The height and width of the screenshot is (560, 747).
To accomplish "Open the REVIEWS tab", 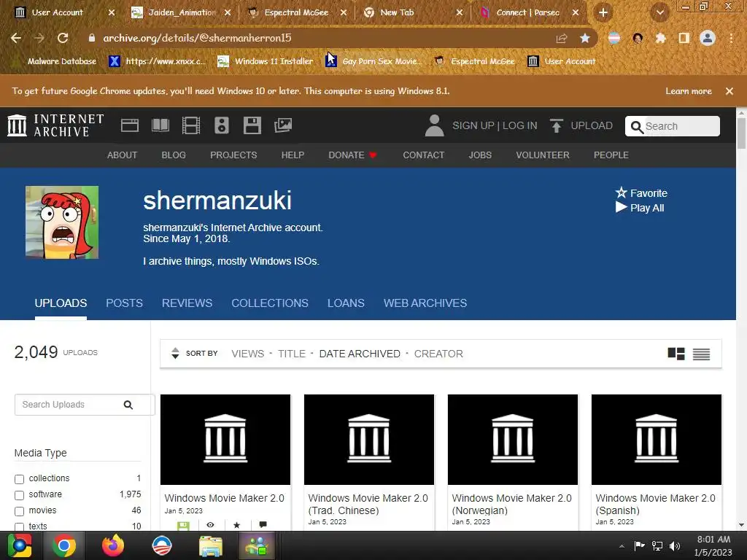I will point(187,303).
